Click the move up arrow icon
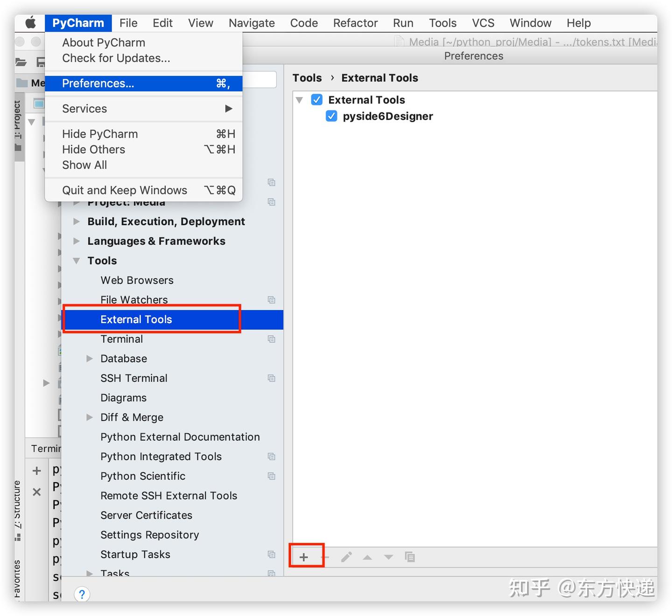 click(367, 557)
